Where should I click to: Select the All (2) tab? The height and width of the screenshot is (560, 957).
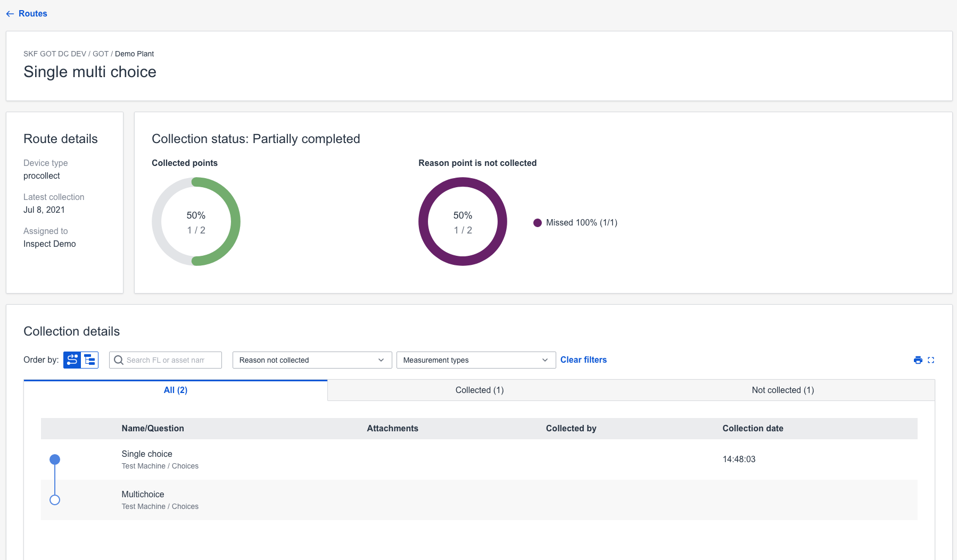[176, 390]
